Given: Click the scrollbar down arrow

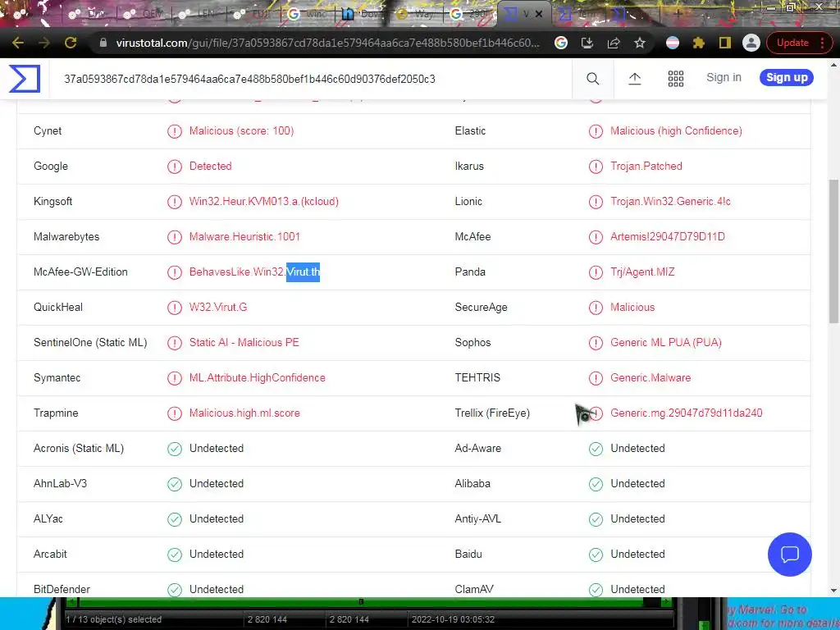Looking at the screenshot, I should tap(833, 591).
